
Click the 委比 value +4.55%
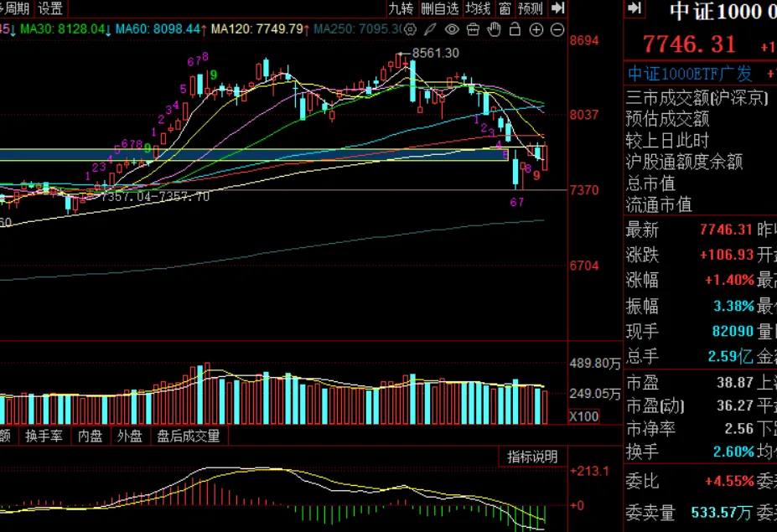pyautogui.click(x=729, y=481)
